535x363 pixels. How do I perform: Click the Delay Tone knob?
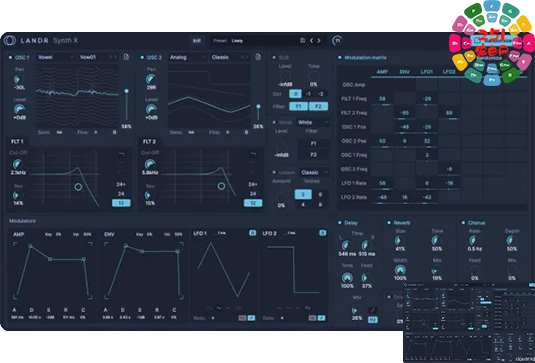click(x=347, y=277)
